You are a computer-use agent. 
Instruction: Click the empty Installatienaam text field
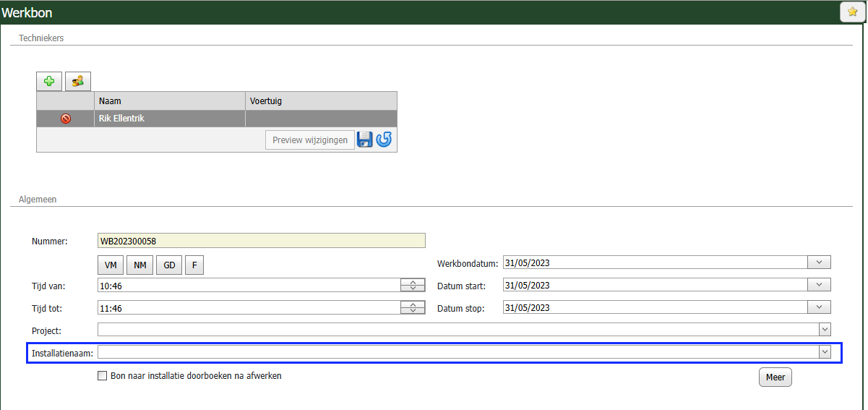click(458, 352)
